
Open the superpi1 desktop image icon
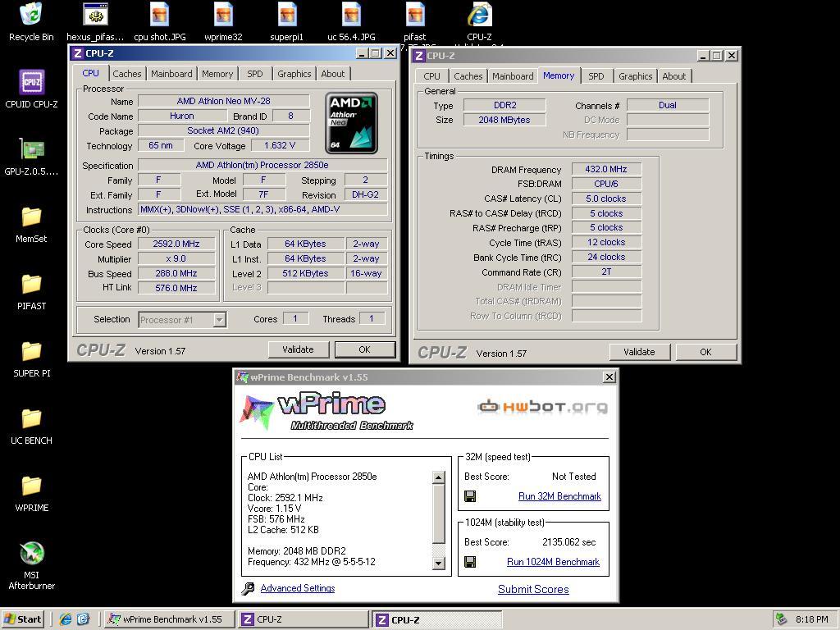coord(287,21)
